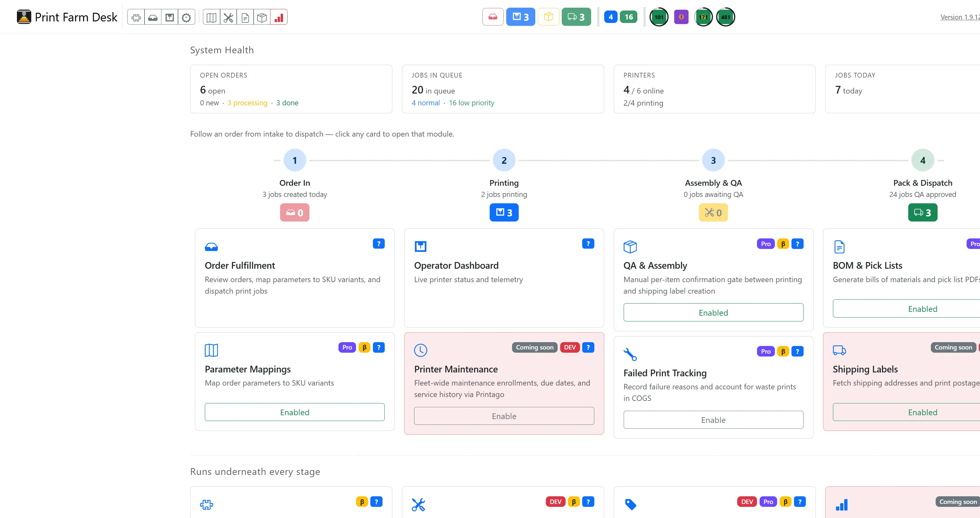The height and width of the screenshot is (518, 980).
Task: Click the '3 processing' orders text
Action: (247, 103)
